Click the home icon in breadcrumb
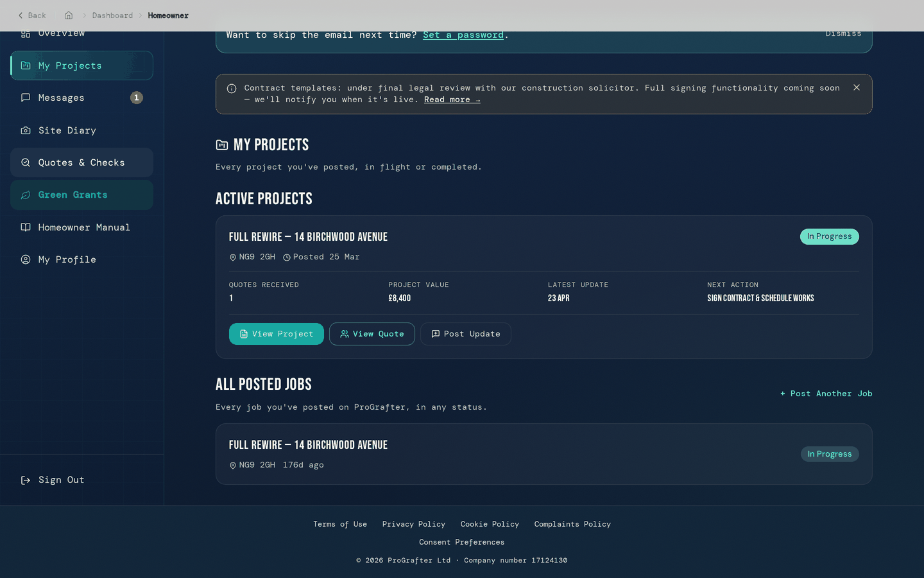This screenshot has width=924, height=578. (69, 15)
